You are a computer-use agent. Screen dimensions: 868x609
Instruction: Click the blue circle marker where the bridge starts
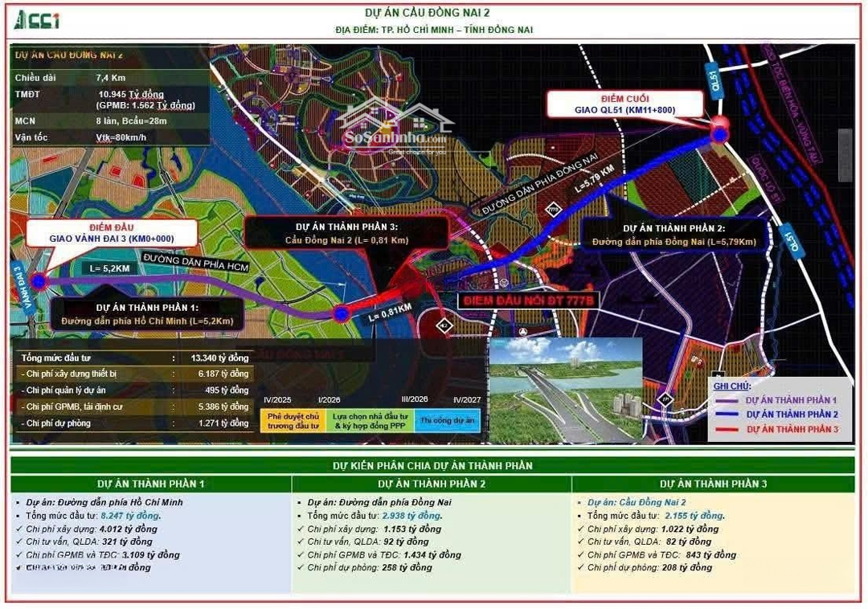342,313
